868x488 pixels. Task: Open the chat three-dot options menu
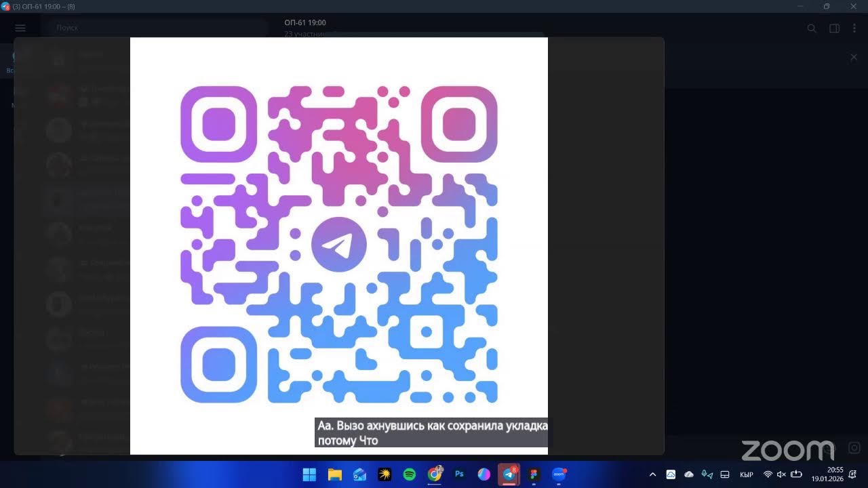pos(854,28)
